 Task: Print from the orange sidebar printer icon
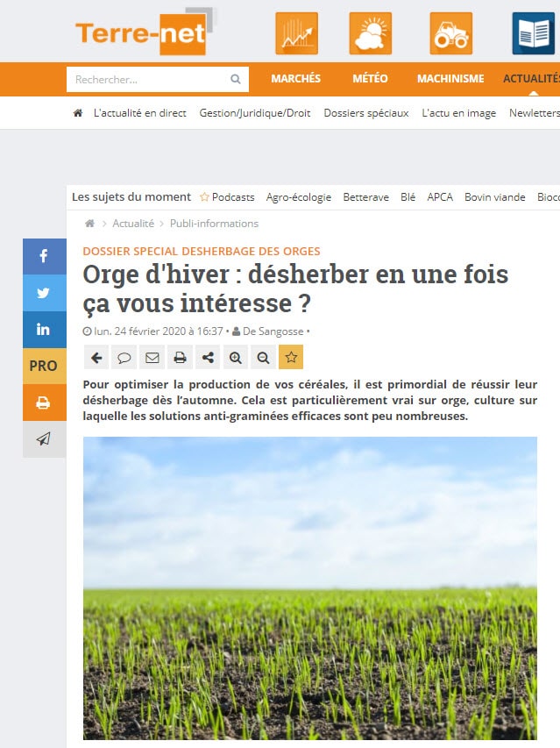click(x=45, y=402)
